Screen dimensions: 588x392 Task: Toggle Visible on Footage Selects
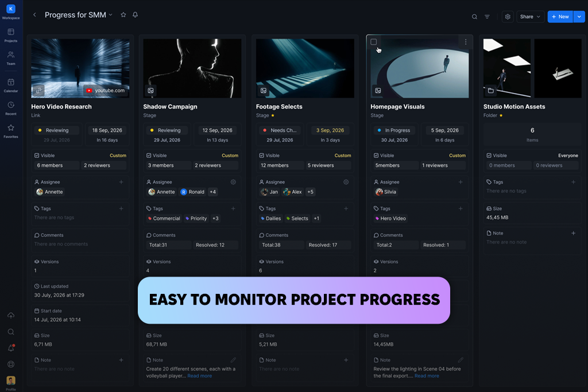(x=262, y=155)
